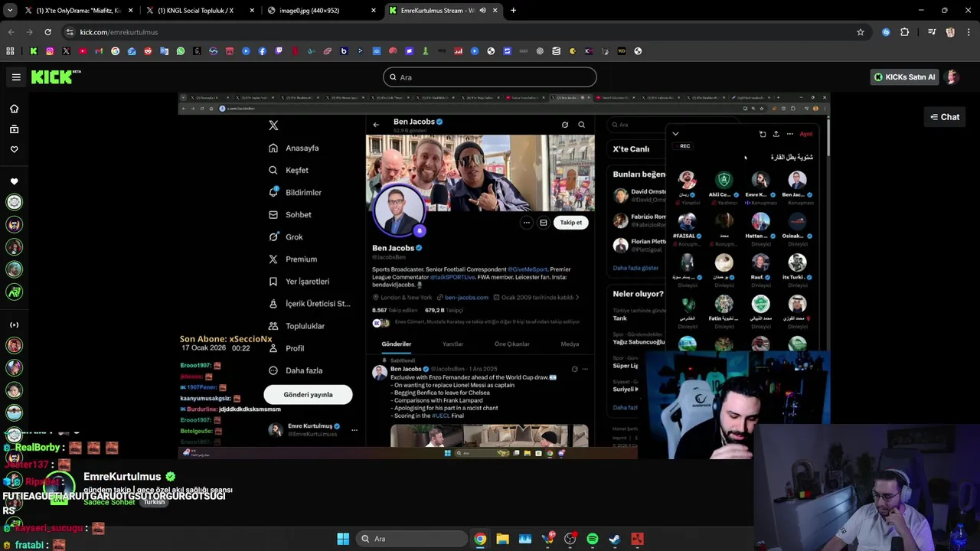The height and width of the screenshot is (551, 980).
Task: Click 'Takip et' on Ben Jacobs profile
Action: point(570,223)
